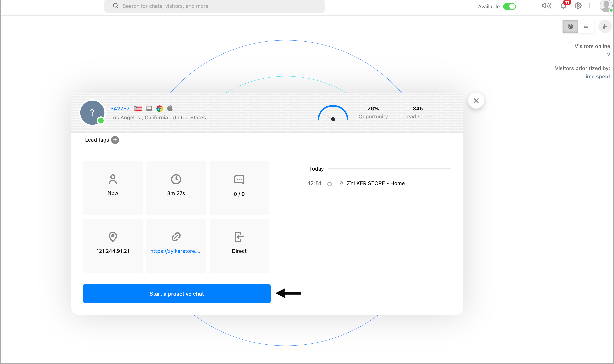This screenshot has width=614, height=364.
Task: Switch to the list visitor view
Action: 586,26
